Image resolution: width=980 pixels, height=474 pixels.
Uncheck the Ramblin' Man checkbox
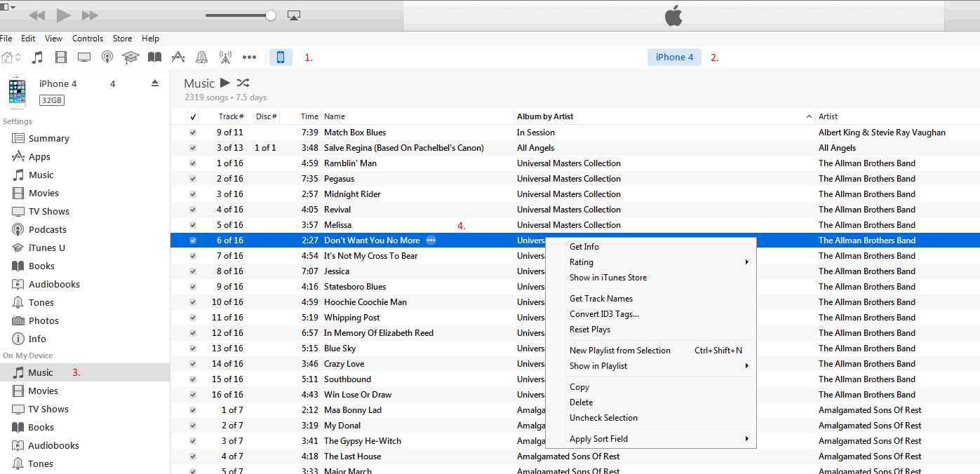click(193, 163)
